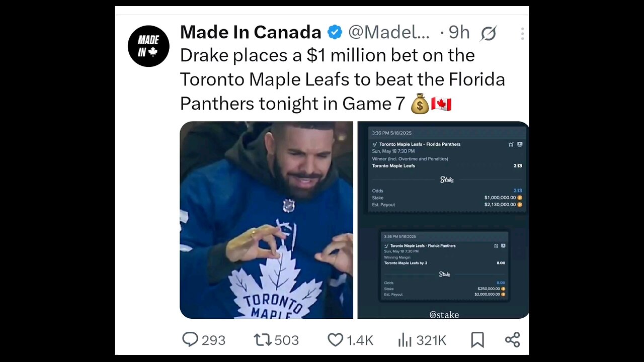Open the Made In Canada display name
The image size is (644, 362).
251,33
